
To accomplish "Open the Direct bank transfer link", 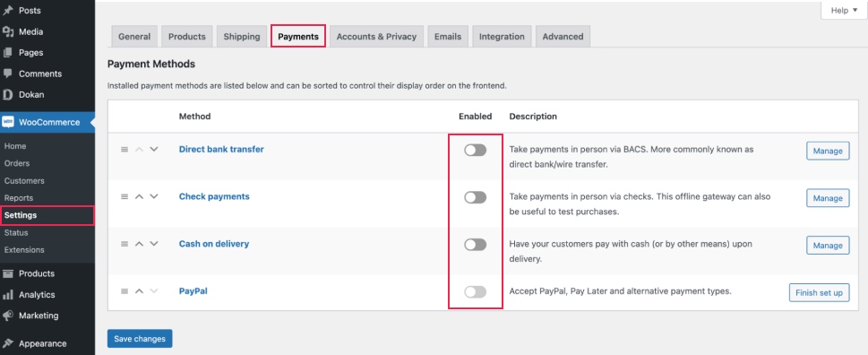I will click(221, 149).
